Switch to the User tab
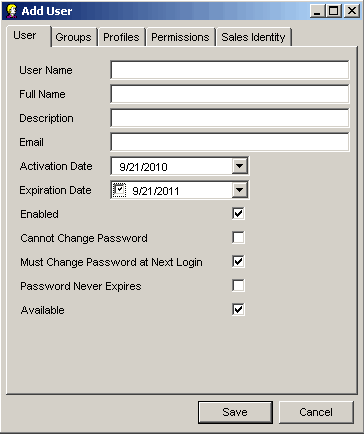The image size is (364, 434). pos(29,36)
